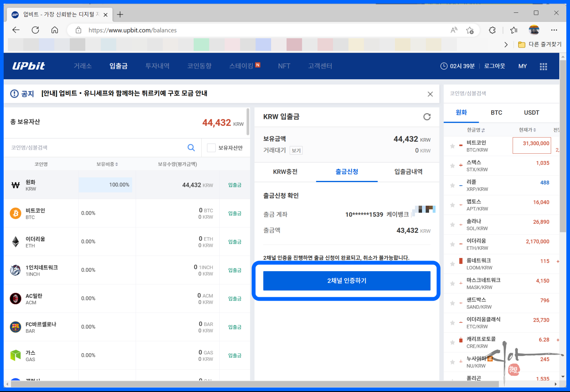This screenshot has width=570, height=392.
Task: Expand bookmarks bar overflow chevron
Action: pos(506,44)
